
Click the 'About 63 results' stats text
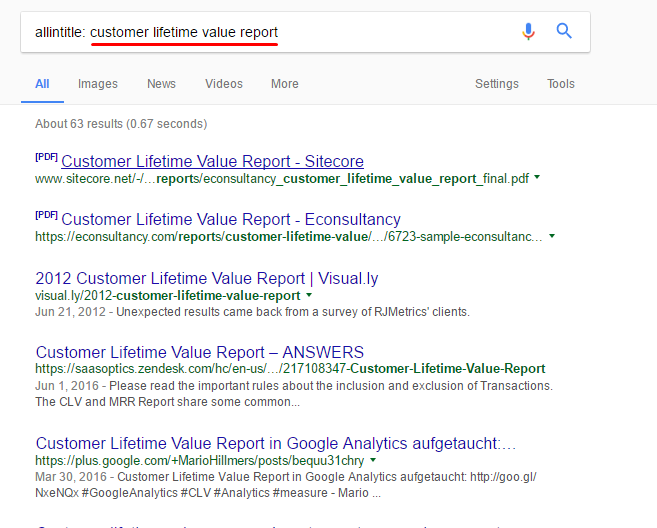pyautogui.click(x=121, y=124)
